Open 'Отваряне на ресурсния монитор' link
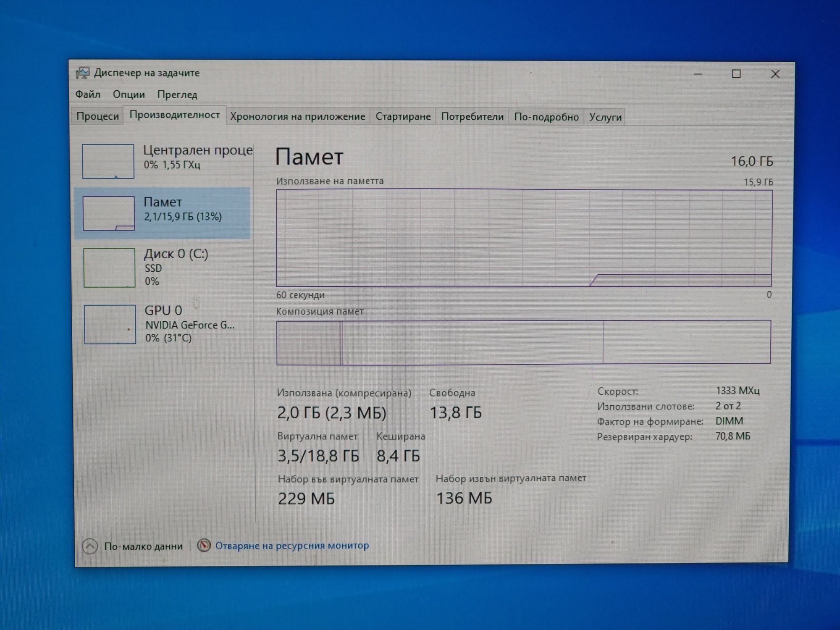This screenshot has width=840, height=630. coord(292,546)
